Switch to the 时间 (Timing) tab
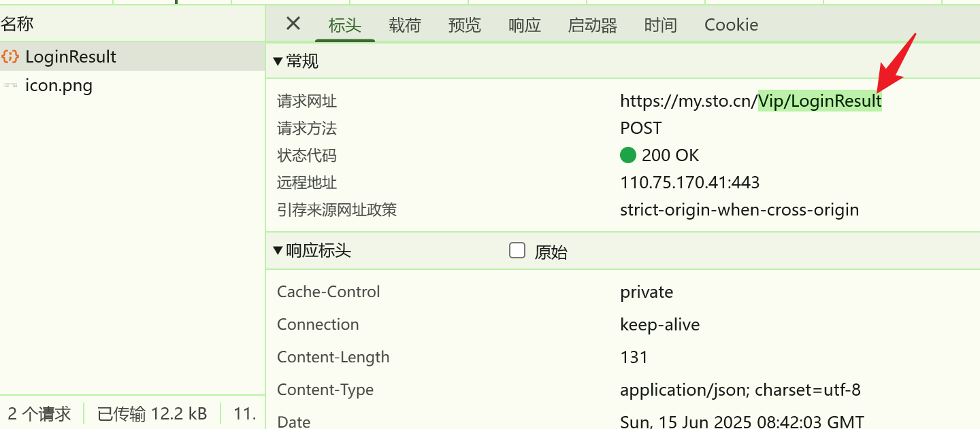 tap(659, 24)
